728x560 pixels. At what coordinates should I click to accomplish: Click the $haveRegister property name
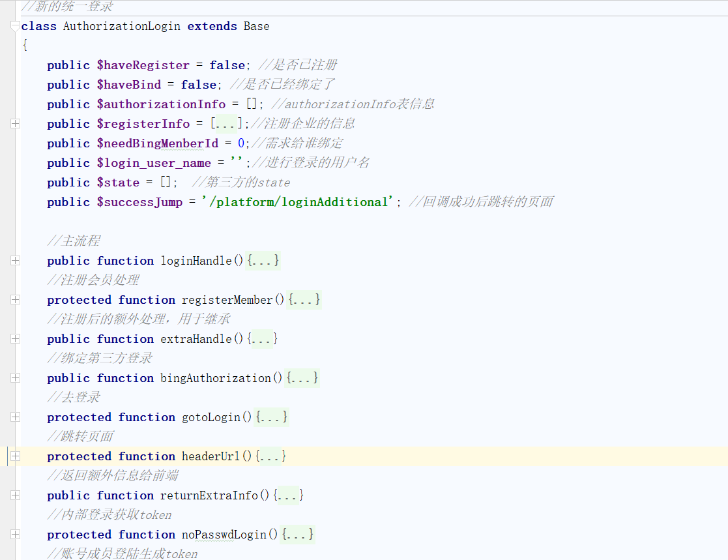pos(143,65)
